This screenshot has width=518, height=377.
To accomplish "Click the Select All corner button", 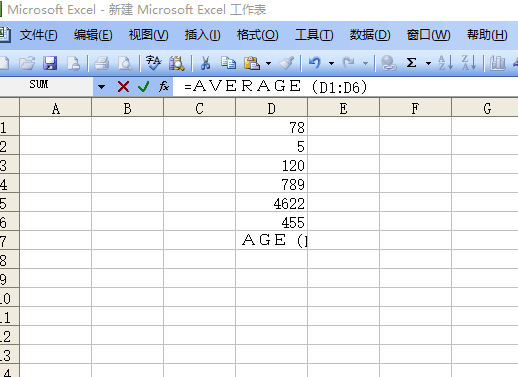I will pyautogui.click(x=9, y=108).
